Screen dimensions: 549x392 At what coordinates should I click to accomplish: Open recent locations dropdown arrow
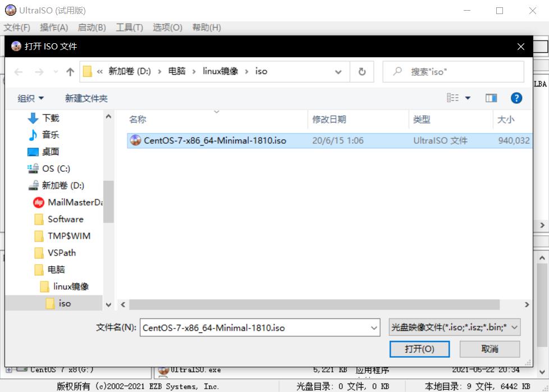tap(56, 72)
